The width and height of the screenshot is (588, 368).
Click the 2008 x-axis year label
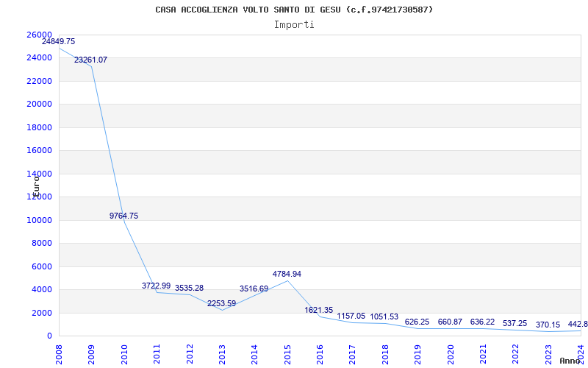click(59, 354)
